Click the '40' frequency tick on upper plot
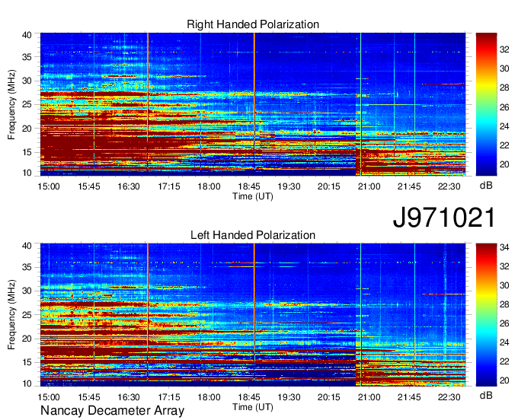The height and width of the screenshot is (420, 518). (x=27, y=35)
